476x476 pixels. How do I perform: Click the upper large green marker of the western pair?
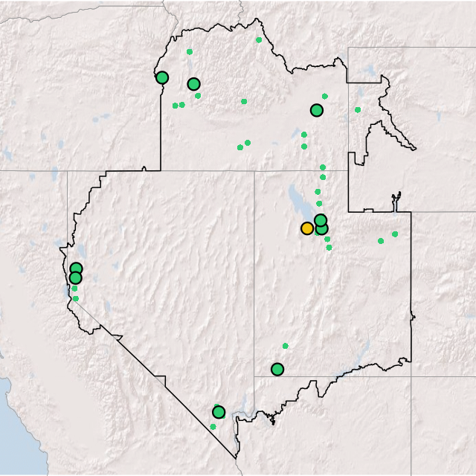pyautogui.click(x=76, y=268)
